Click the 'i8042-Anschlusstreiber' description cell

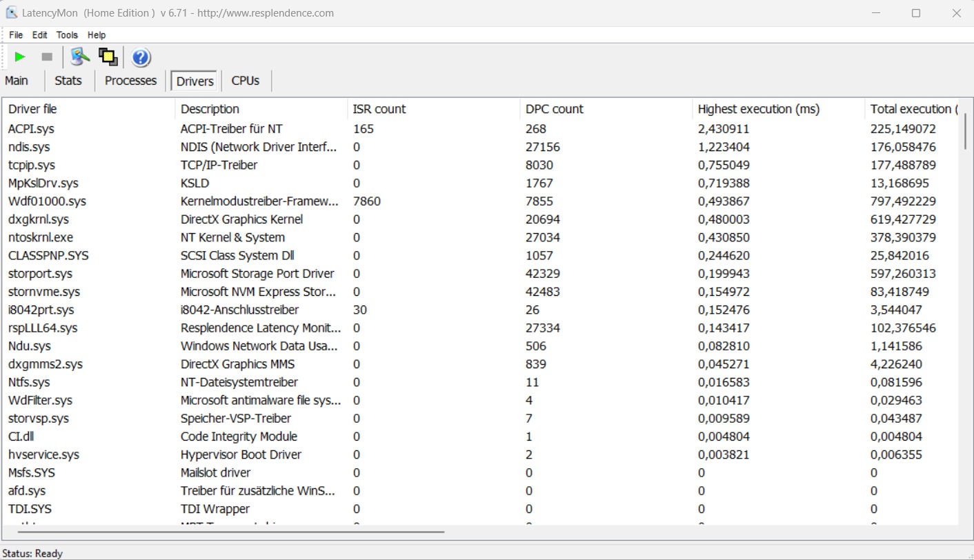pos(239,310)
